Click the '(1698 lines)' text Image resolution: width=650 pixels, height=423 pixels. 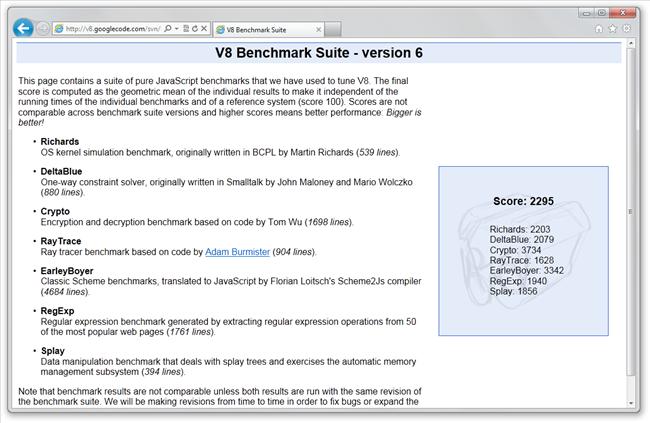coord(329,222)
